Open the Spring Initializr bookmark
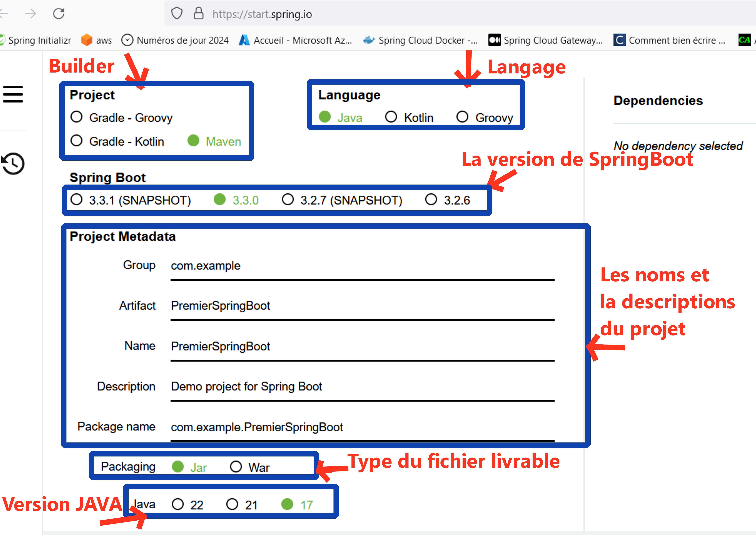756x535 pixels. (x=36, y=40)
